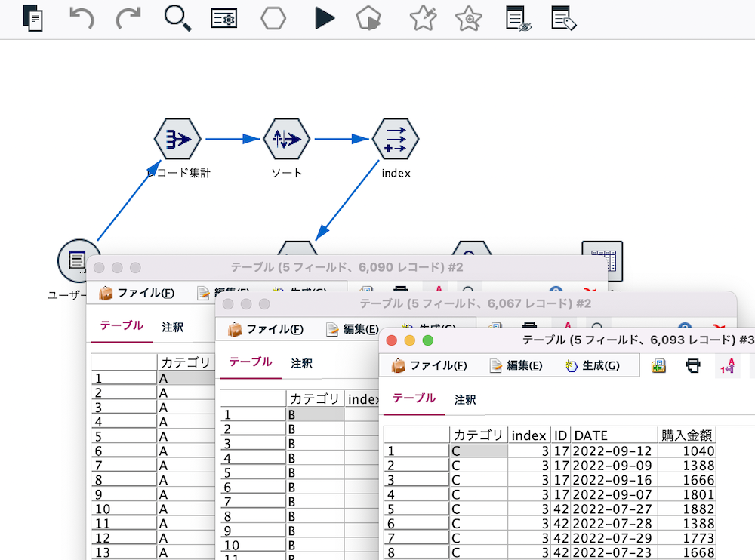The image size is (755, 560).
Task: Select the index node on the canvas
Action: pos(395,139)
